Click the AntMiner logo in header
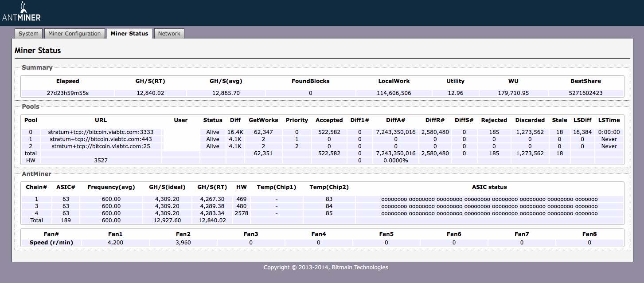The image size is (644, 283). pyautogui.click(x=21, y=12)
